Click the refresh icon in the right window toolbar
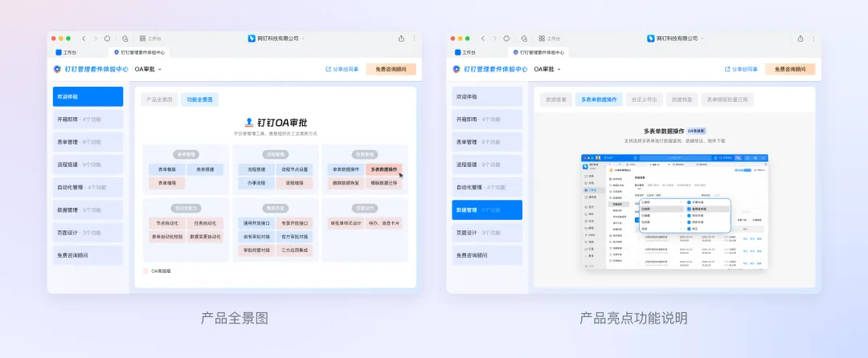The height and width of the screenshot is (358, 868). 506,39
